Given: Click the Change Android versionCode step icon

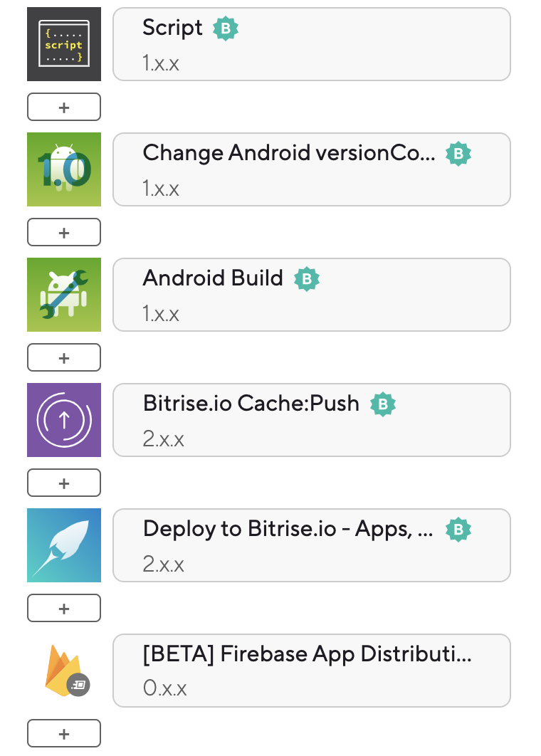Looking at the screenshot, I should [x=64, y=169].
